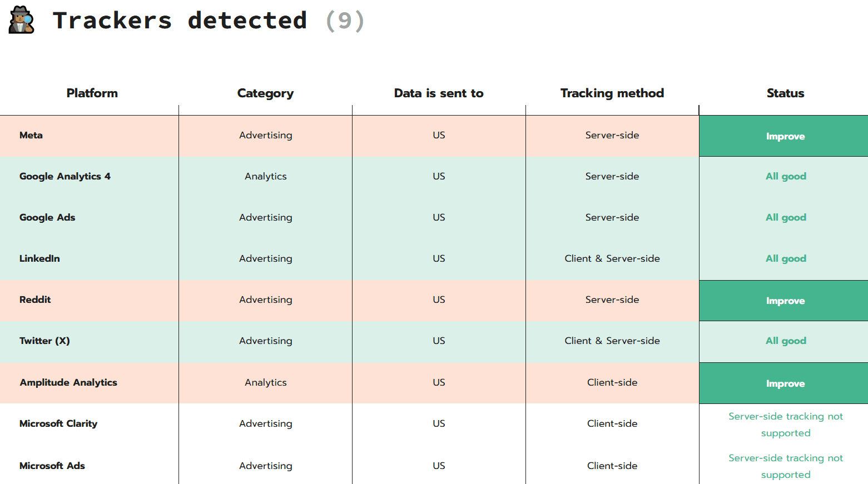Click the Tracking method column header
Image resolution: width=868 pixels, height=484 pixels.
612,93
